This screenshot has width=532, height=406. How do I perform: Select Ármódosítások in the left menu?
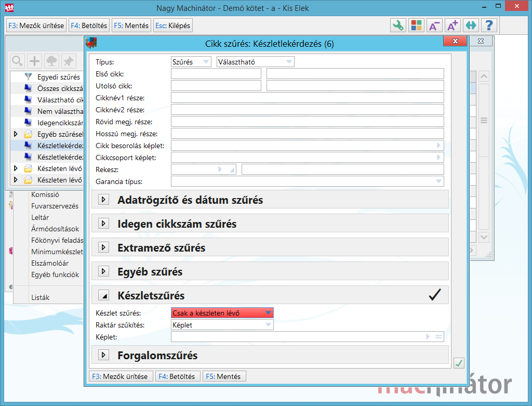(x=55, y=229)
